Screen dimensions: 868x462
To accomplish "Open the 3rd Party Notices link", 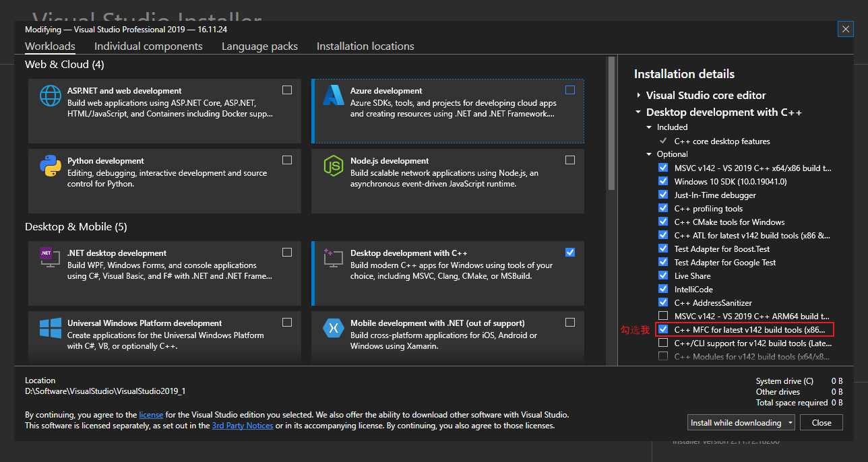I will pyautogui.click(x=243, y=426).
